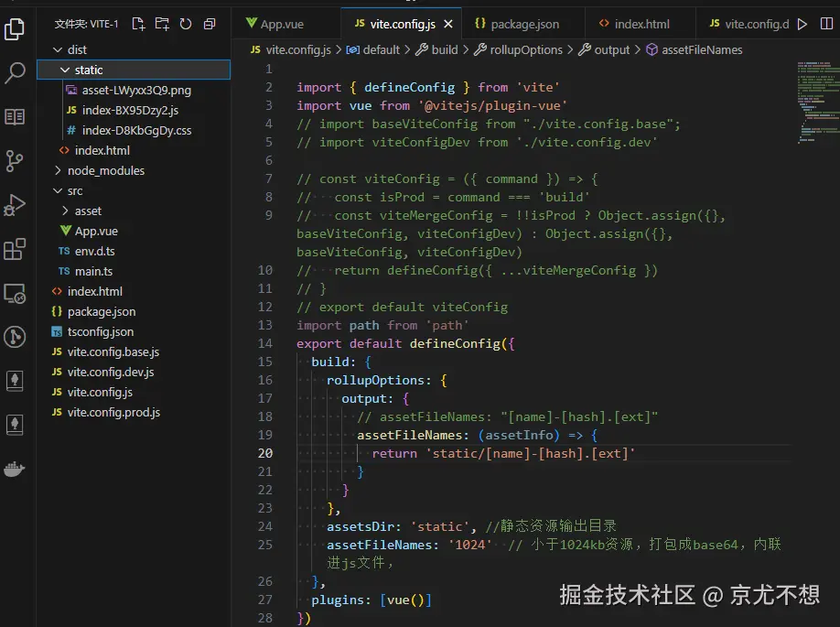Close the vite.config.js tab
Screen dimensions: 840x627
tap(448, 24)
